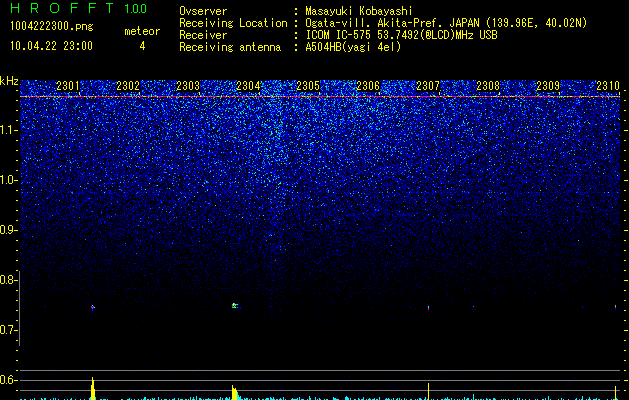Click the Ovserver field label
Viewport: 629px width, 400px height.
[x=203, y=11]
